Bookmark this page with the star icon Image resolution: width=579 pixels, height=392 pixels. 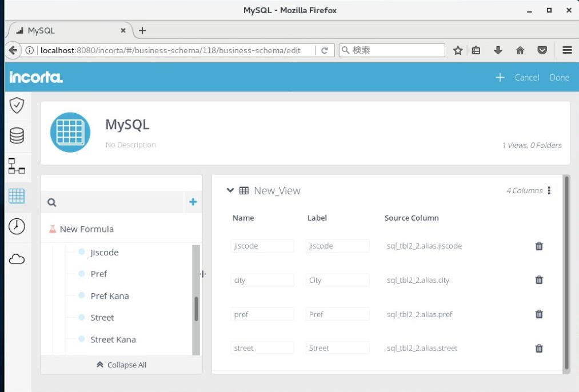click(458, 50)
